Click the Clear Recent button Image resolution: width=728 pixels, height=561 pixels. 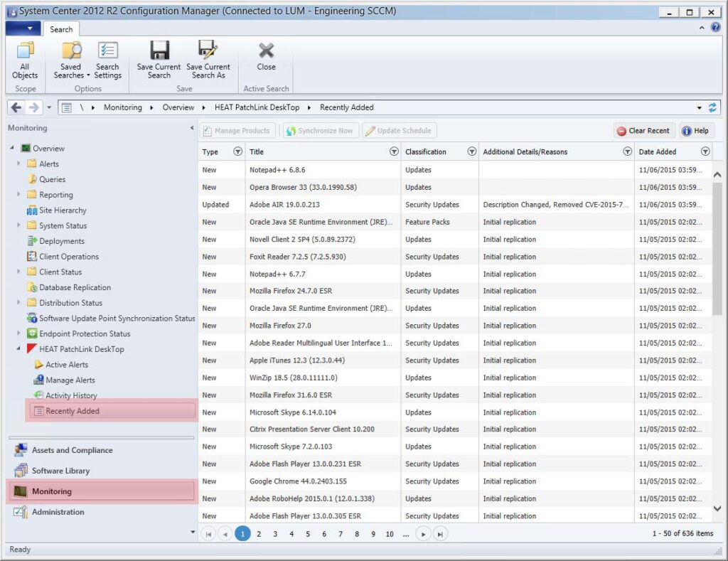point(643,131)
